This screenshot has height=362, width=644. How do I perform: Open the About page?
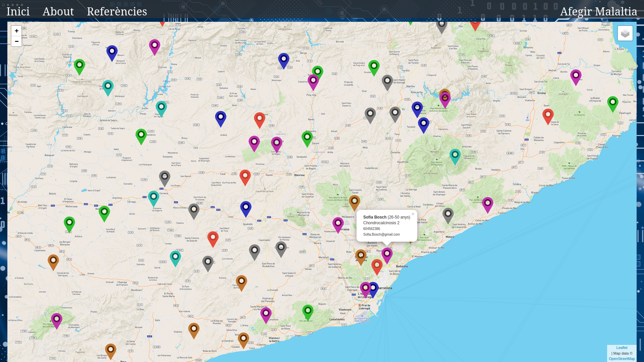tap(58, 11)
